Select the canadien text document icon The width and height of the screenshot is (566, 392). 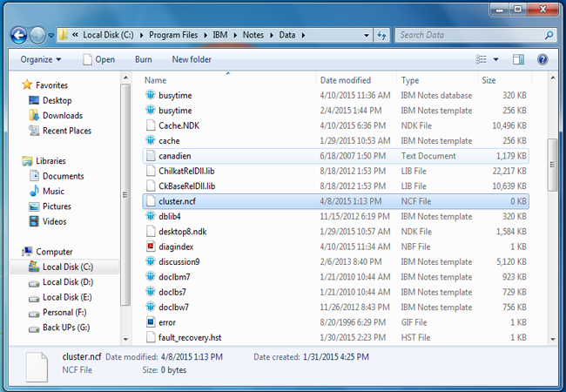[150, 155]
